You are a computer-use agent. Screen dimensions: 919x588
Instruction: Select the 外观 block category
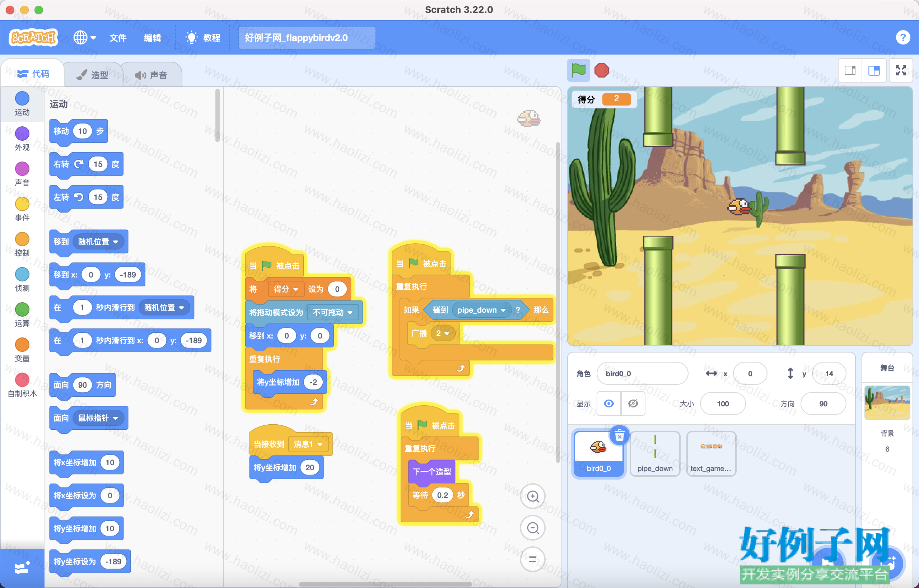click(22, 139)
